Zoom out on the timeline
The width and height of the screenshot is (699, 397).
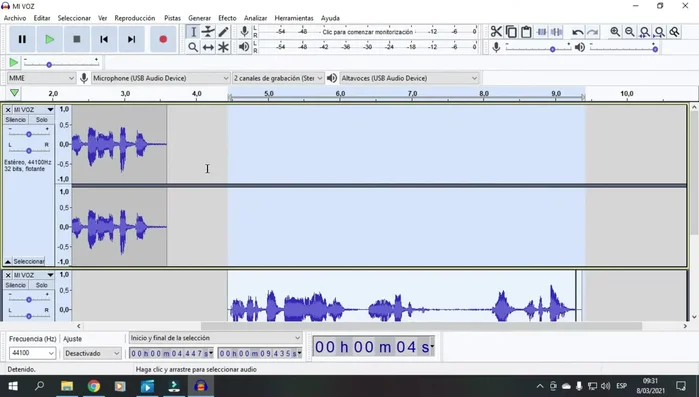[629, 32]
